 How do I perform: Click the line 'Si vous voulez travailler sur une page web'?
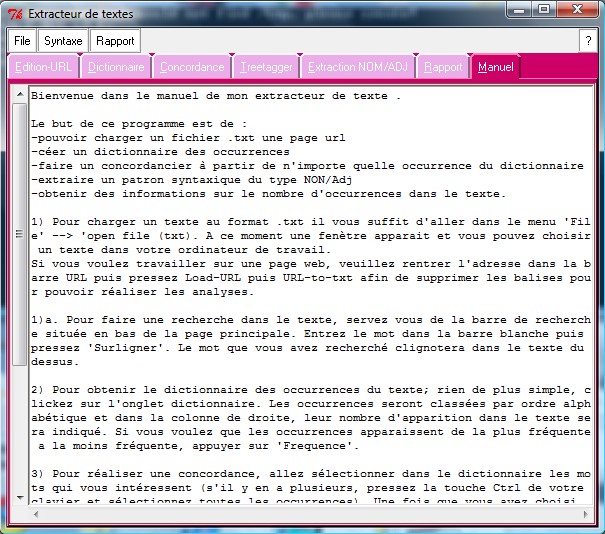point(311,278)
